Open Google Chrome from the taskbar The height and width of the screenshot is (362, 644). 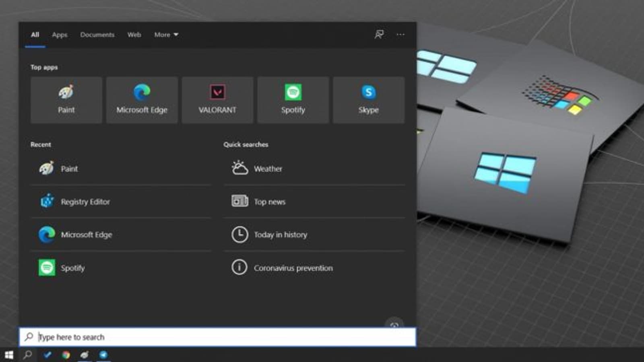66,355
